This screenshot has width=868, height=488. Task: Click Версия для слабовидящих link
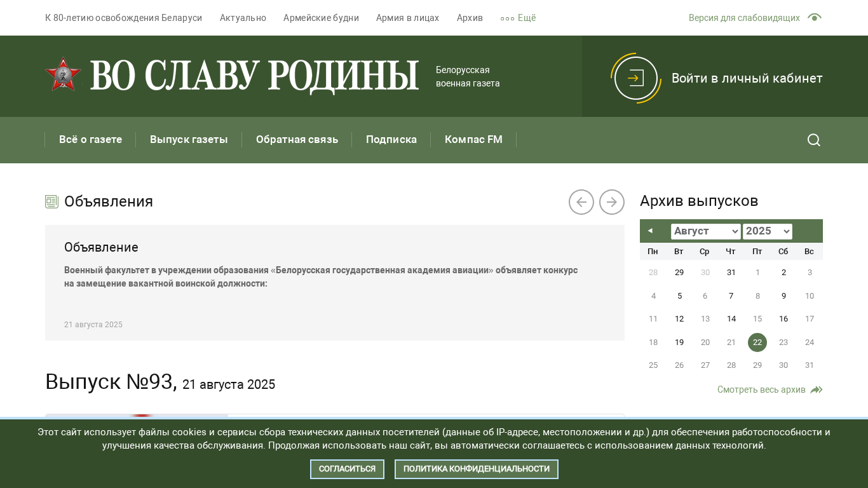[744, 18]
